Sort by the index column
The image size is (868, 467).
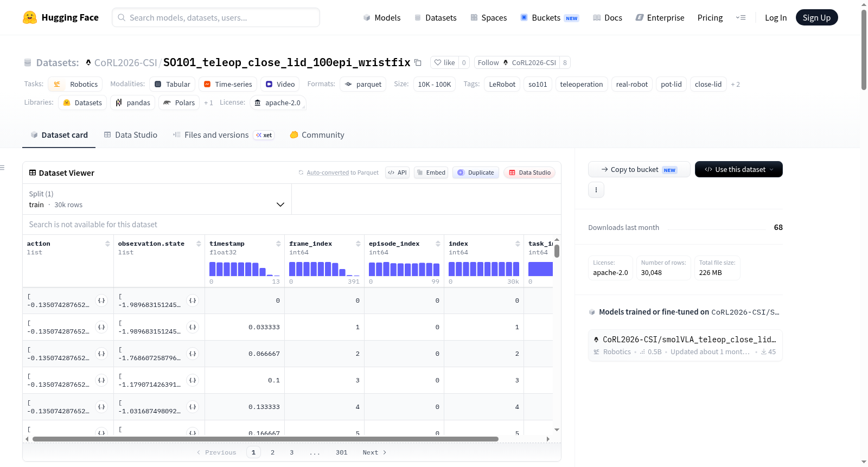(518, 244)
